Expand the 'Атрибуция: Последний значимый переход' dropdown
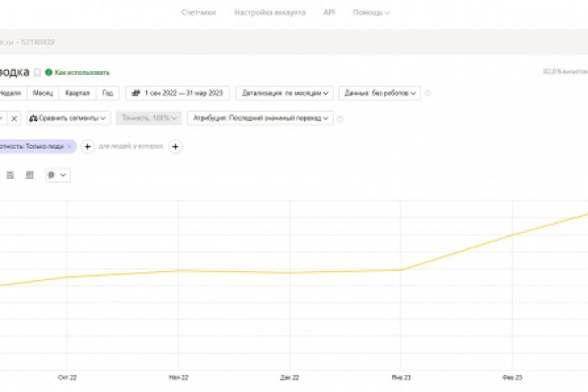 point(260,118)
